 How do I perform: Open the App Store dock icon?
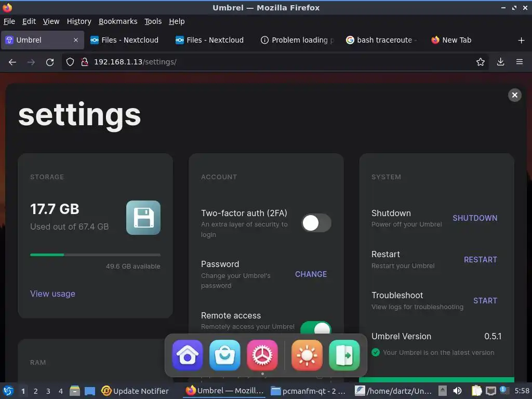[x=224, y=355]
